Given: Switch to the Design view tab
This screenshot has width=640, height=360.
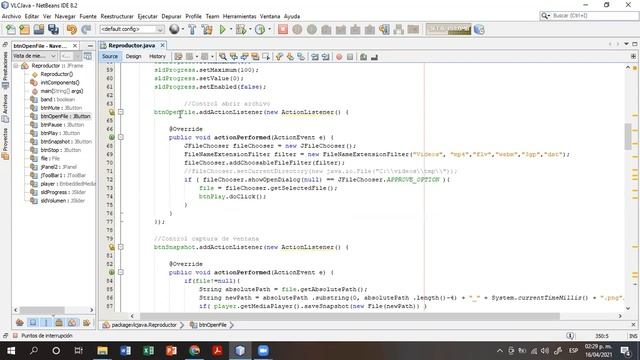Looking at the screenshot, I should pyautogui.click(x=133, y=56).
